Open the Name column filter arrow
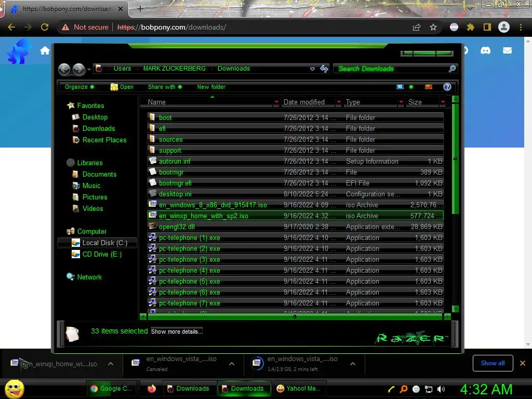Screen dimensions: 532x399 [x=276, y=102]
